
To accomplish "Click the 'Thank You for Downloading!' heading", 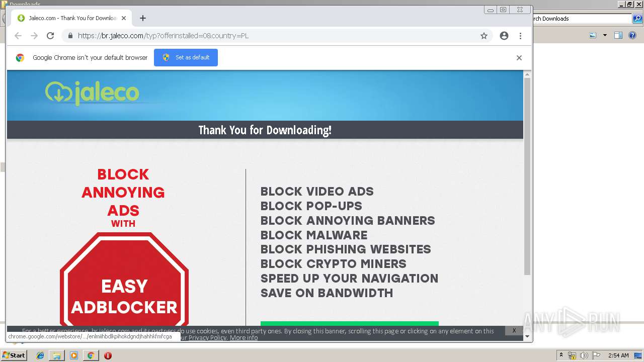I will [265, 130].
